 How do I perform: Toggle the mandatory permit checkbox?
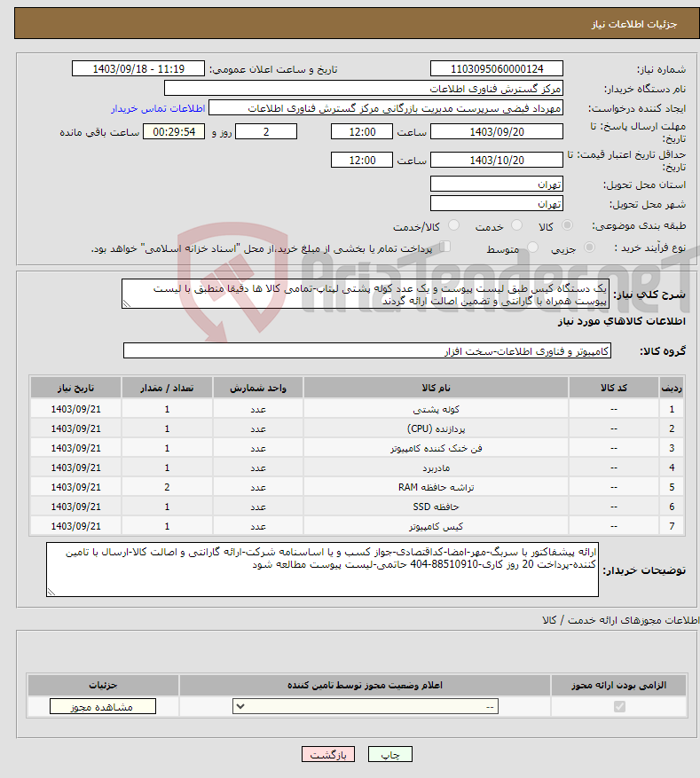619,706
